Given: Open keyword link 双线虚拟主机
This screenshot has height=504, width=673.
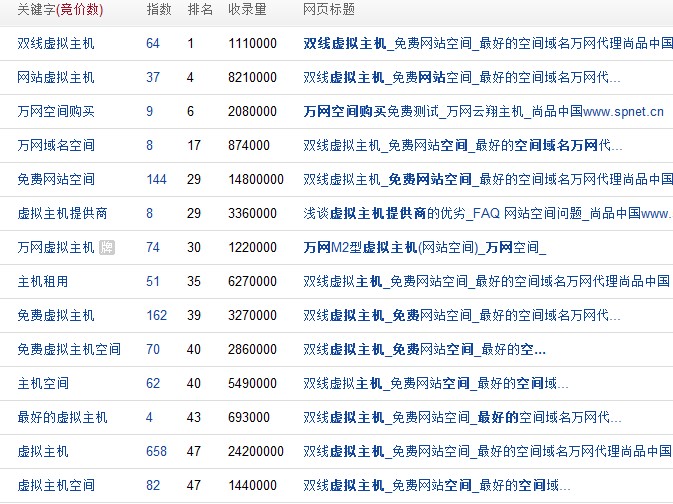Looking at the screenshot, I should [x=56, y=43].
